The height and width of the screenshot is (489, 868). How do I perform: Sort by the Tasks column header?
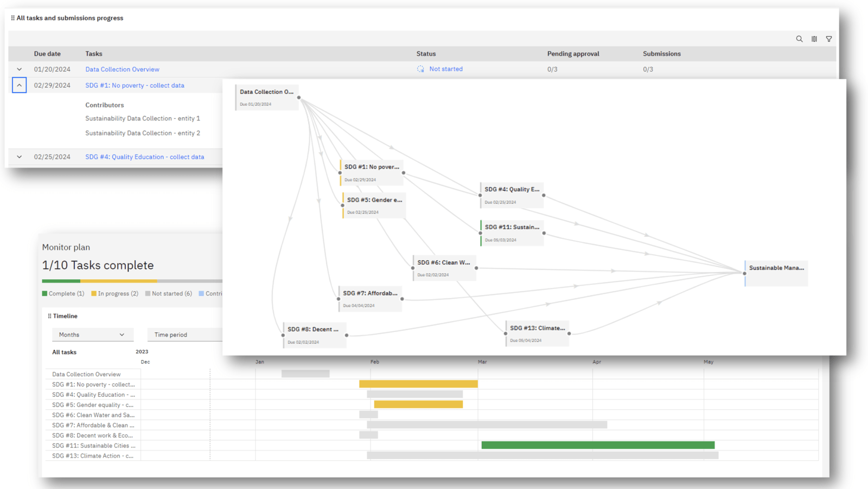pos(94,54)
